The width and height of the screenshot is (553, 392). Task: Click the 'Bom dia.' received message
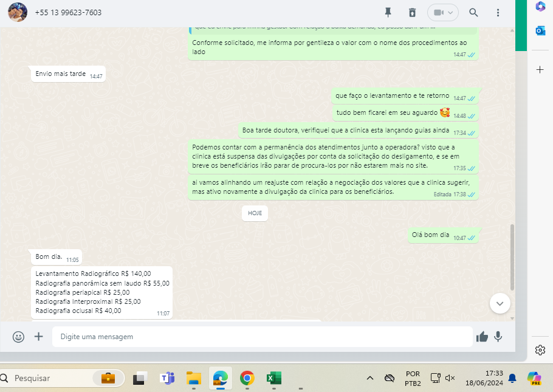click(x=57, y=257)
